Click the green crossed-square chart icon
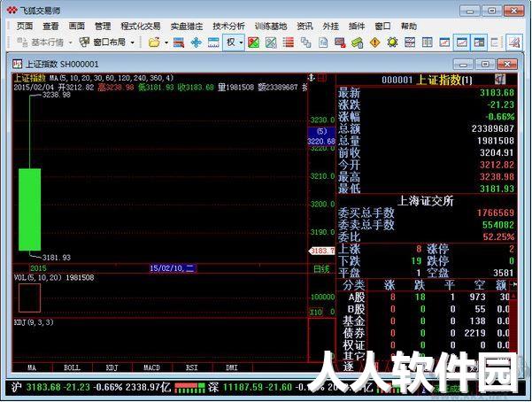Image resolution: width=532 pixels, height=402 pixels. 271,43
